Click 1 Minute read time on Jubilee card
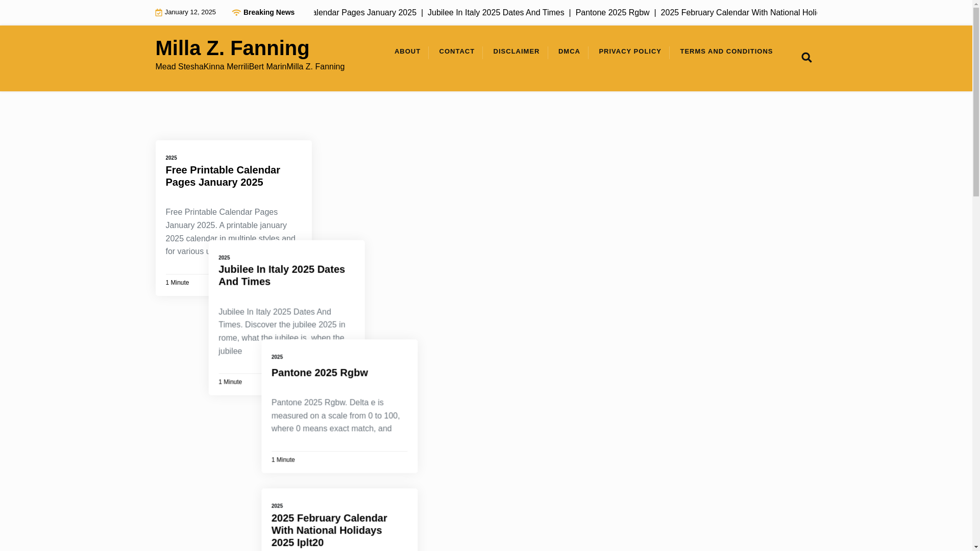Image resolution: width=980 pixels, height=551 pixels. 230,382
